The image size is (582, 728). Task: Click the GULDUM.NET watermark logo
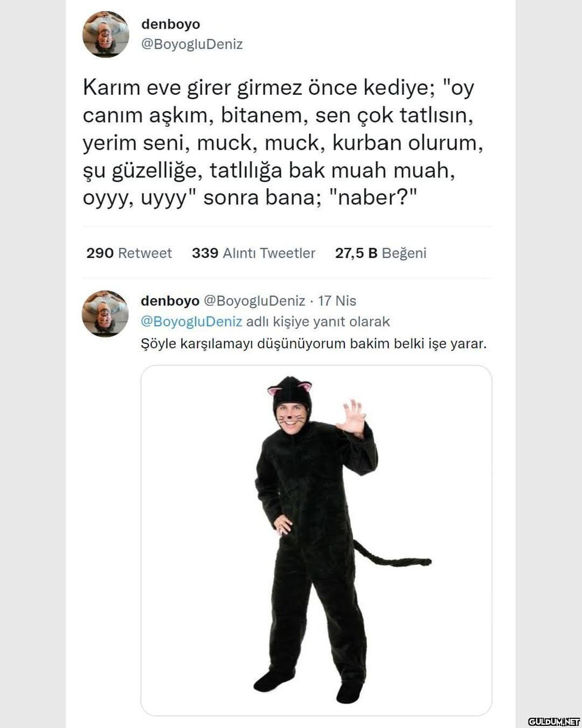[553, 722]
